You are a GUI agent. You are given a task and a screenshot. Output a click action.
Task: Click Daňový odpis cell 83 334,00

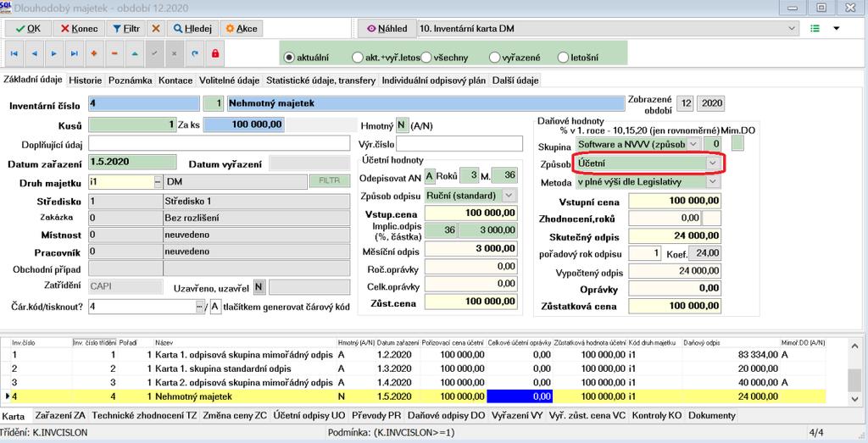point(731,355)
